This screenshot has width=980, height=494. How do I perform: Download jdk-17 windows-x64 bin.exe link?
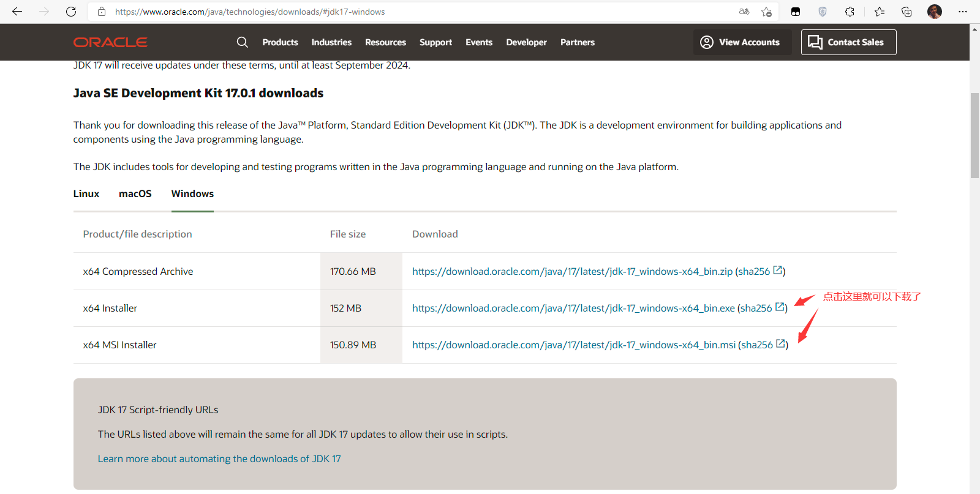tap(573, 308)
